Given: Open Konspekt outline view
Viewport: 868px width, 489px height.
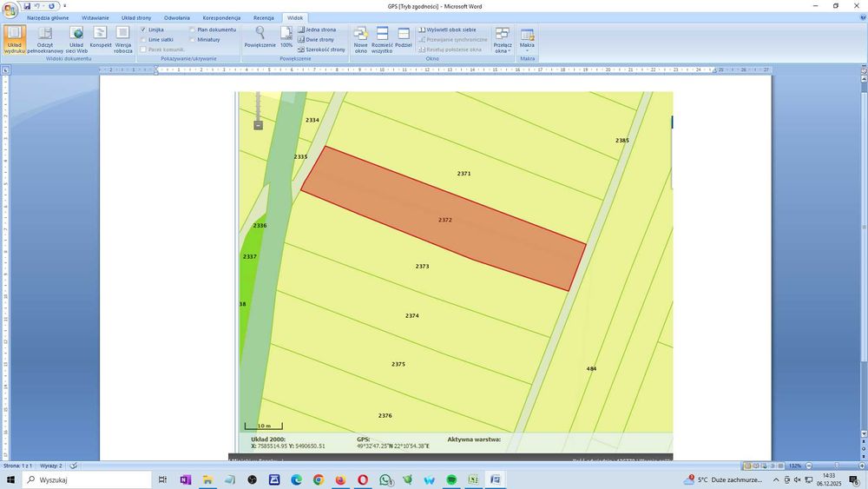Looking at the screenshot, I should point(100,39).
